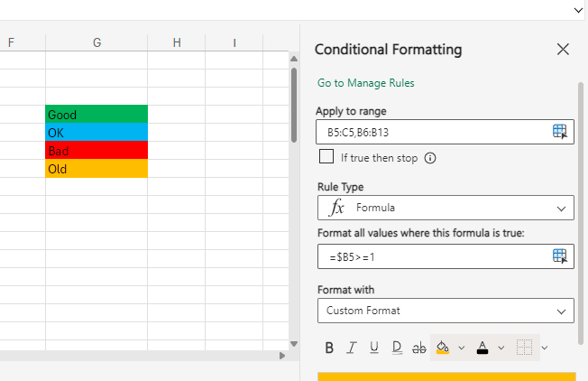
Task: Apply the font color icon
Action: coord(482,348)
